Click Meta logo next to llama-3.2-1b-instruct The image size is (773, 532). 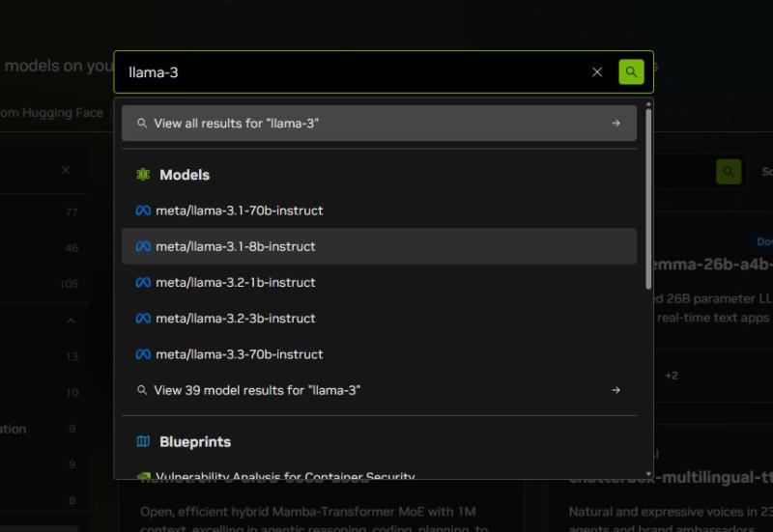click(x=143, y=282)
